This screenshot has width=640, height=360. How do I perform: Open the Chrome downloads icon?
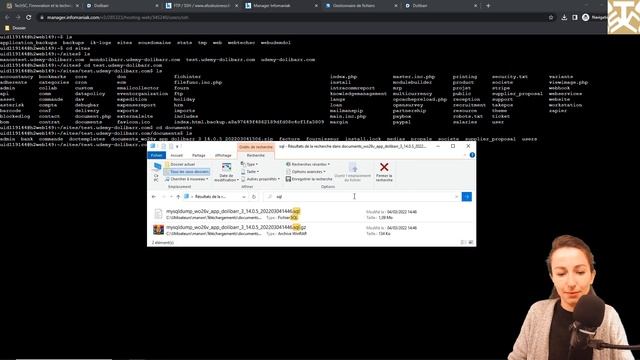point(564,18)
